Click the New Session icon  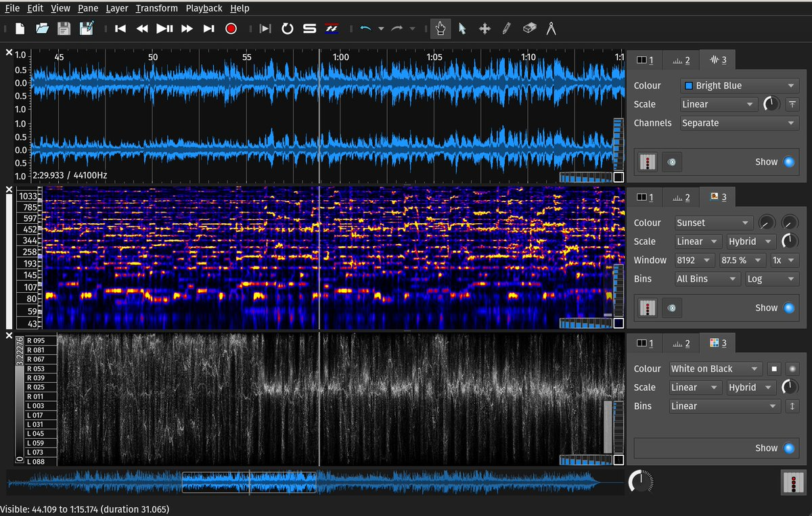point(20,28)
